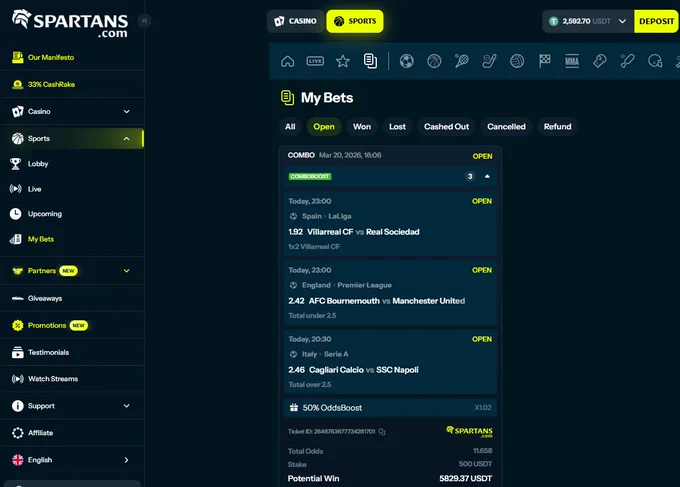680x487 pixels.
Task: Select the checkered flag racing icon
Action: tap(545, 61)
